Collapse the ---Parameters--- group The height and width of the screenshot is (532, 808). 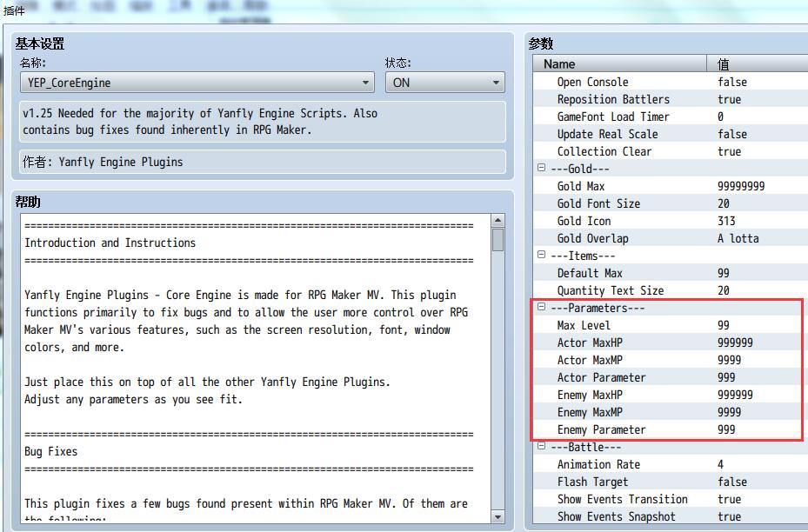coord(541,307)
